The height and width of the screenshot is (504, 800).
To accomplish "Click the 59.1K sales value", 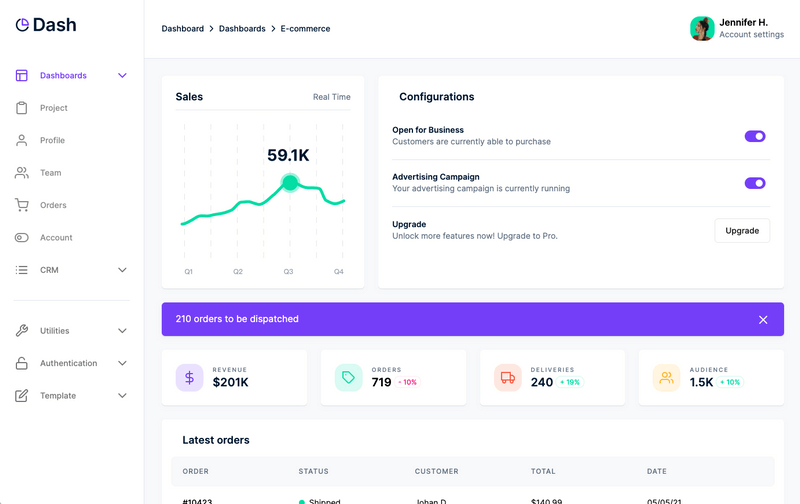I will (288, 155).
